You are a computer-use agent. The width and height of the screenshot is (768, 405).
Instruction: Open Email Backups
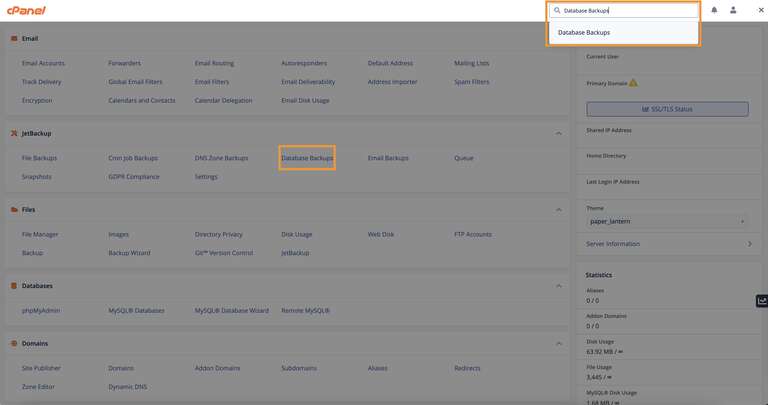tap(388, 158)
